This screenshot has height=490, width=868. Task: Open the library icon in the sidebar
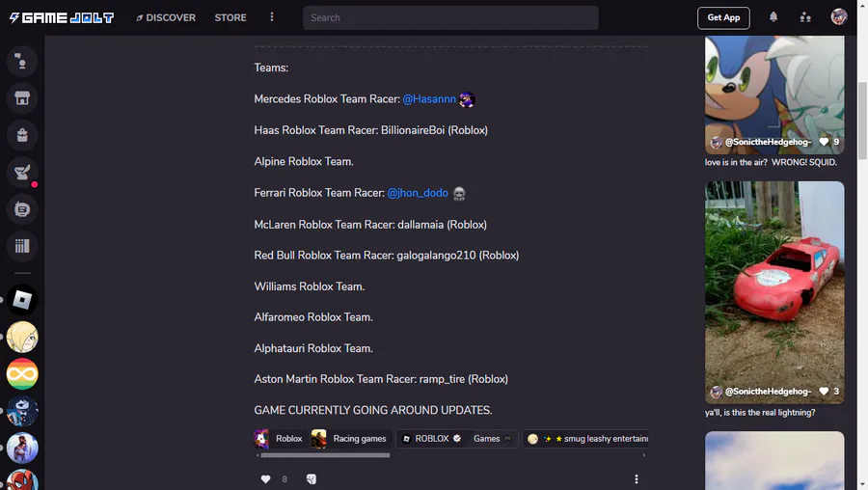[22, 246]
